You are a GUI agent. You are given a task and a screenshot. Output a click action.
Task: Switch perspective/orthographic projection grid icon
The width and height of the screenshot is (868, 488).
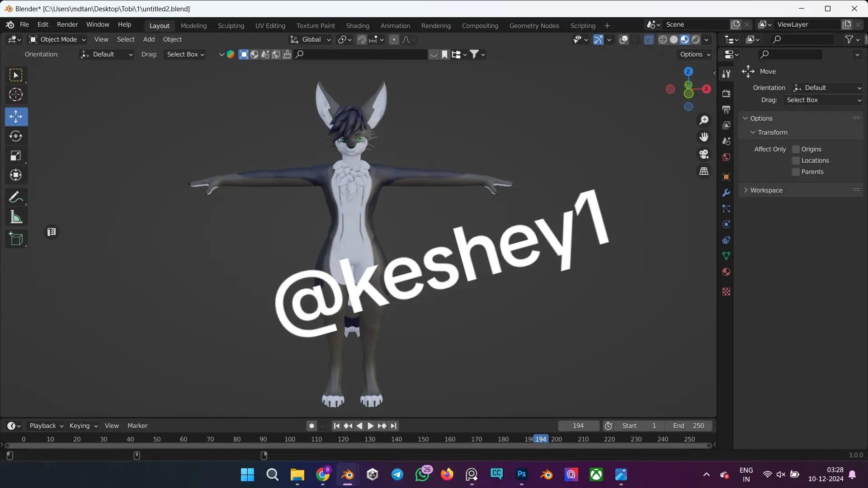pyautogui.click(x=704, y=171)
